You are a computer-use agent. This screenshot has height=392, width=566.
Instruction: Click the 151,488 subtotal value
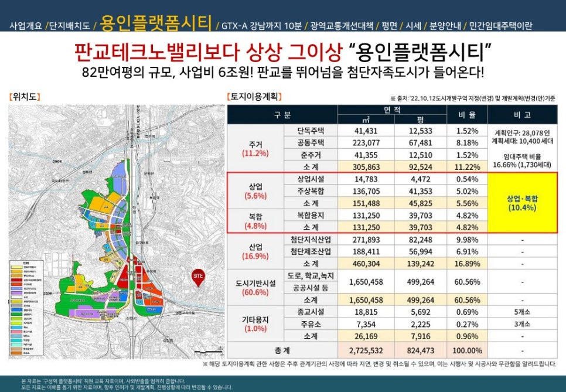pos(366,203)
